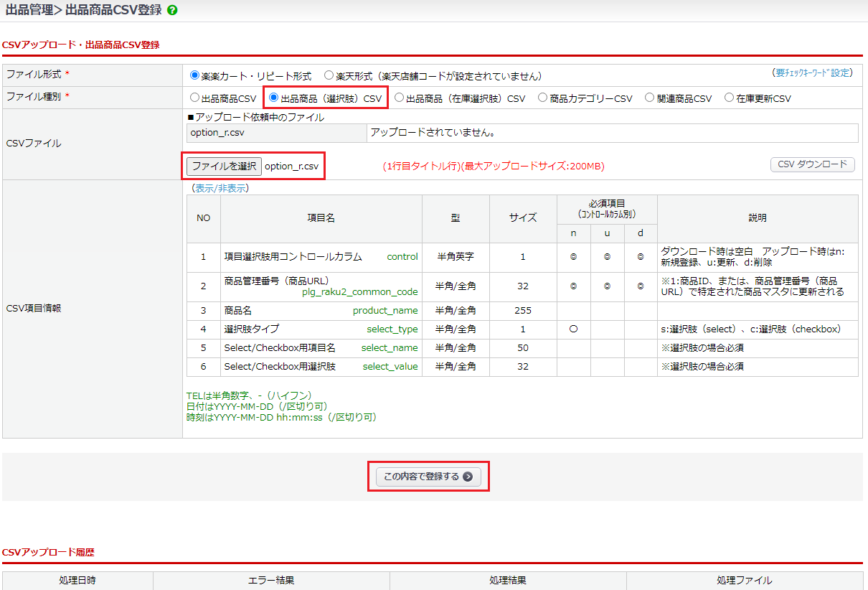Choose 出品商品（在庫選択肢）CSV file type

[x=400, y=98]
